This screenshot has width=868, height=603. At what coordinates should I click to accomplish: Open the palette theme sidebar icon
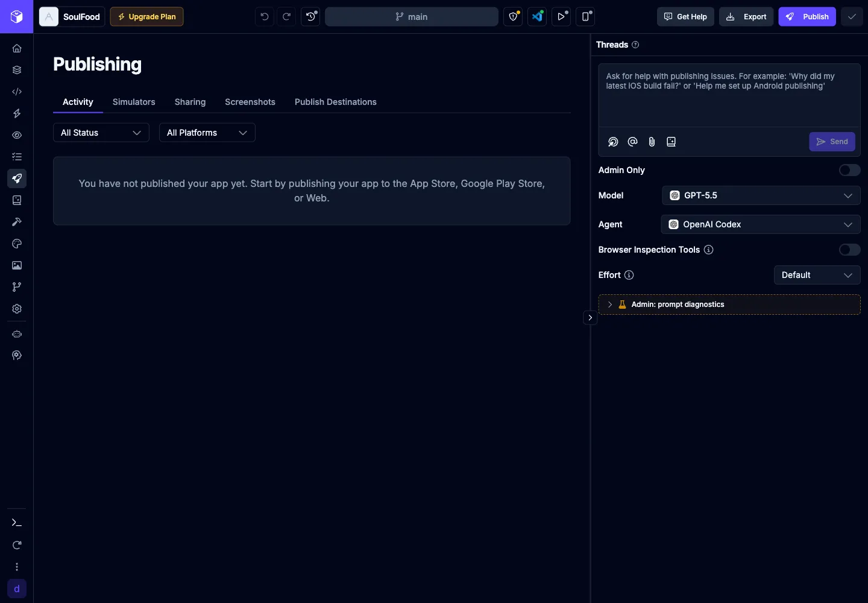[x=17, y=244]
